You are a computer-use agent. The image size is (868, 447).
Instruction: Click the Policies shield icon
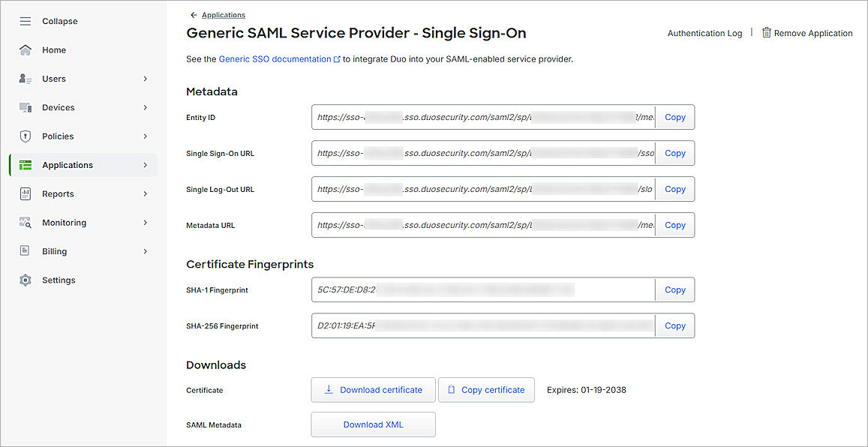pos(26,136)
